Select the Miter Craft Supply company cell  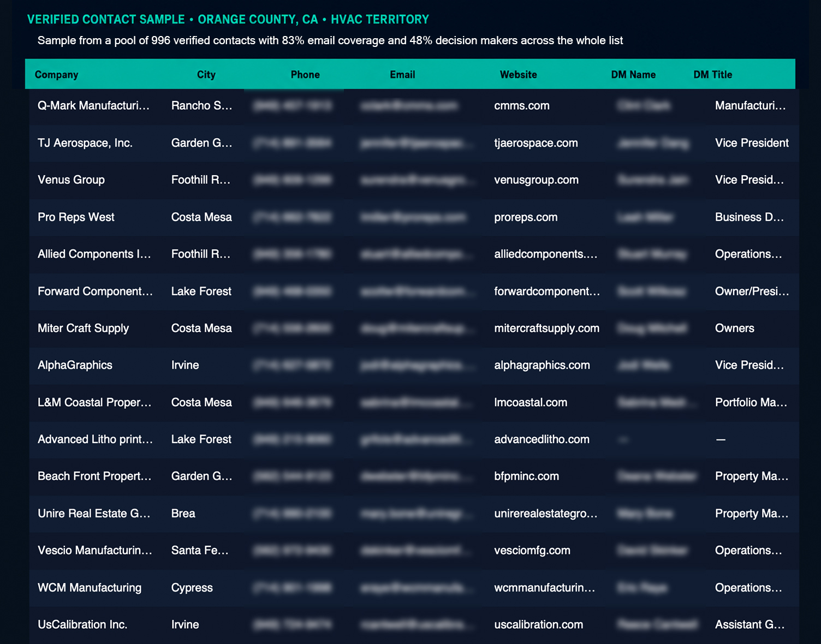pos(83,329)
